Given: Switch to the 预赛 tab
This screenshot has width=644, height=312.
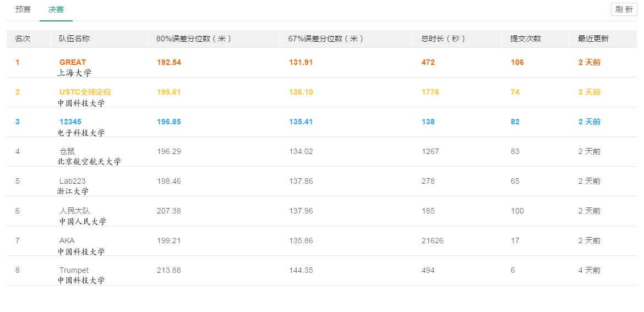Looking at the screenshot, I should tap(23, 10).
